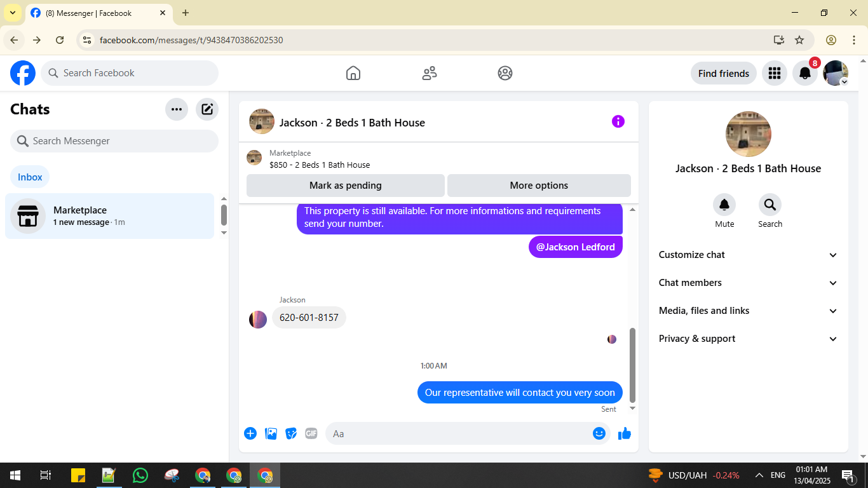
Task: Reload the page in browser
Action: (60, 40)
